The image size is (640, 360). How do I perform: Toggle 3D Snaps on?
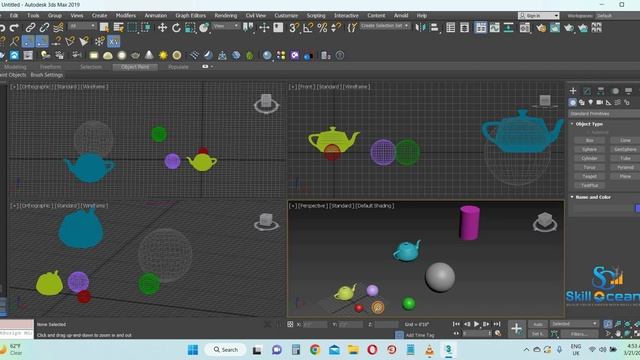coord(294,28)
